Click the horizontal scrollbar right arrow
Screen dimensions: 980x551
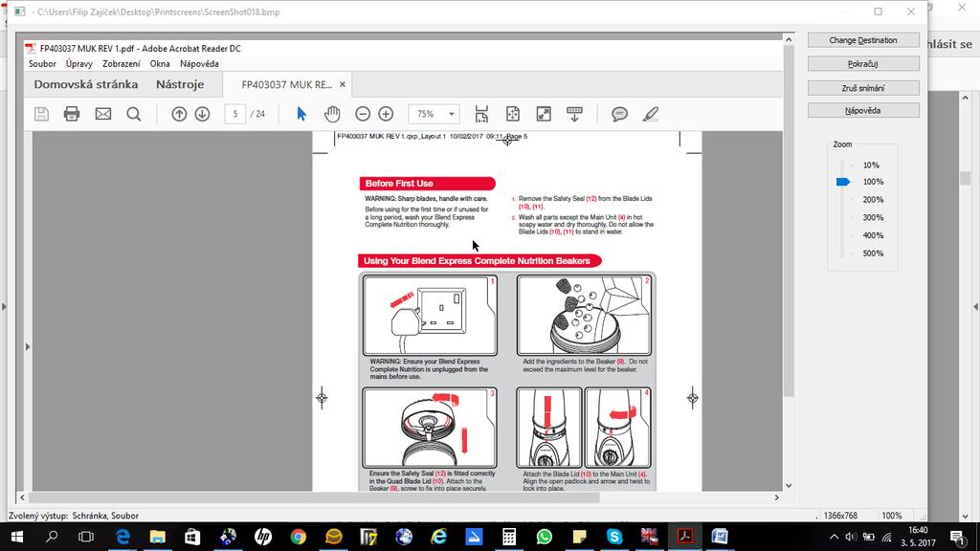click(x=777, y=497)
